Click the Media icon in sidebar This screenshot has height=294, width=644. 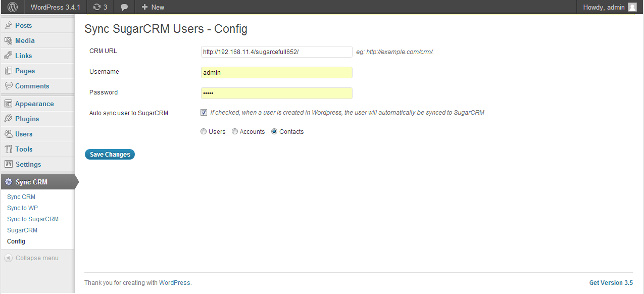(8, 40)
